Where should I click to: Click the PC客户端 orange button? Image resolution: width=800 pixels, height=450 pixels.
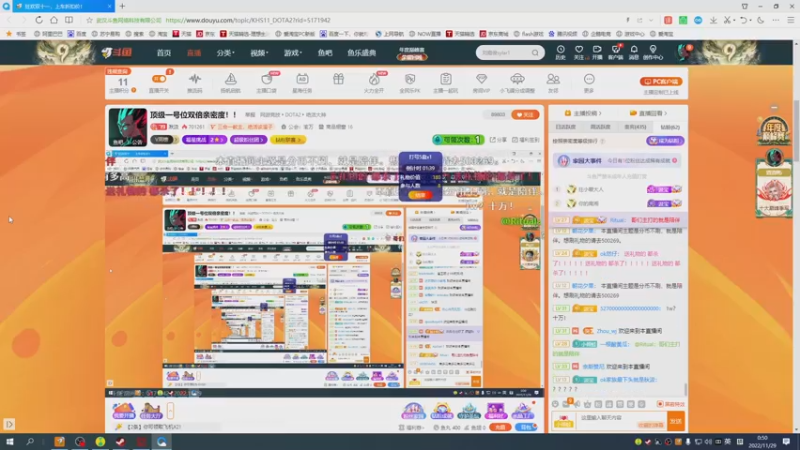pyautogui.click(x=661, y=82)
